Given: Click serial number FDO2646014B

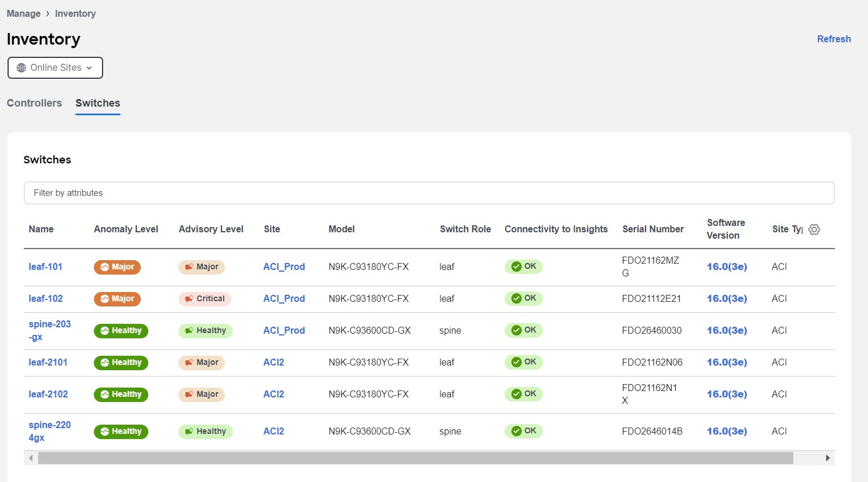Looking at the screenshot, I should [652, 432].
